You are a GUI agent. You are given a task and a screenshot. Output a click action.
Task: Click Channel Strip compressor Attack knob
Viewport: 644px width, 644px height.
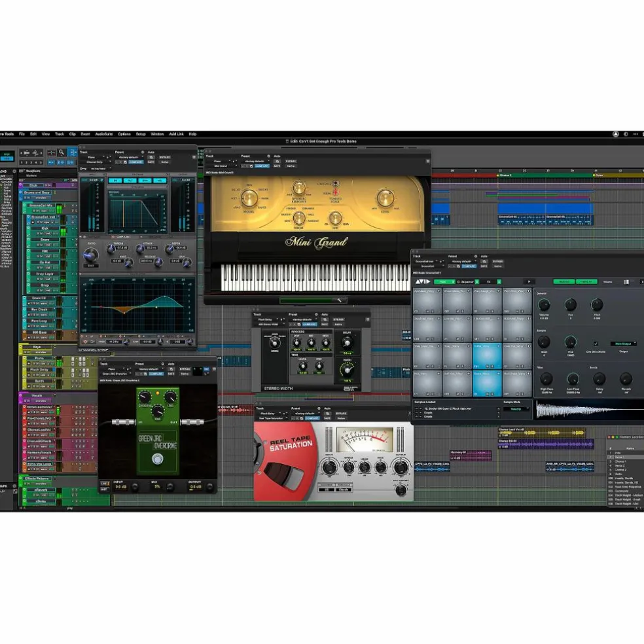pyautogui.click(x=140, y=249)
